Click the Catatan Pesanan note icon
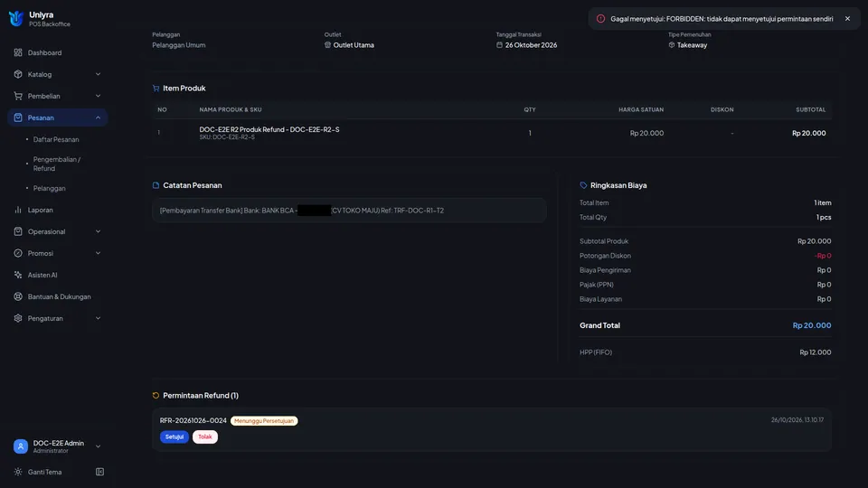Image resolution: width=868 pixels, height=488 pixels. 156,185
